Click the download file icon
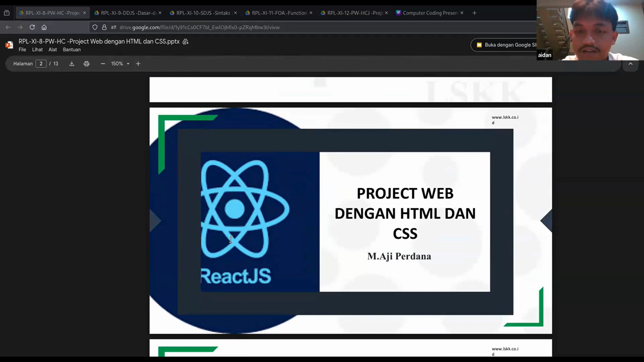Viewport: 644px width, 362px height. pyautogui.click(x=72, y=64)
